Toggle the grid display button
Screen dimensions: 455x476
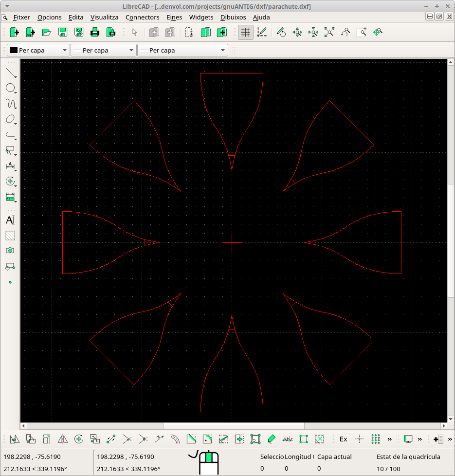pos(246,32)
